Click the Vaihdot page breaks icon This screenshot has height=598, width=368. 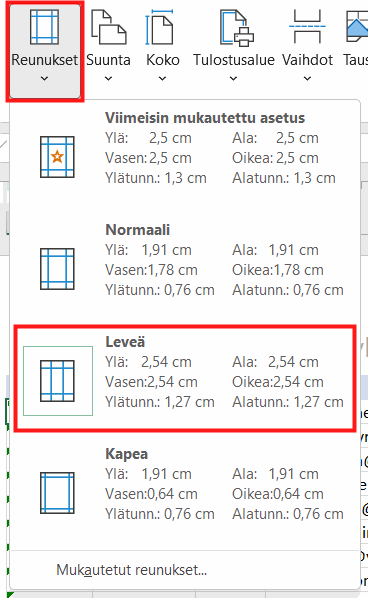coord(307,27)
